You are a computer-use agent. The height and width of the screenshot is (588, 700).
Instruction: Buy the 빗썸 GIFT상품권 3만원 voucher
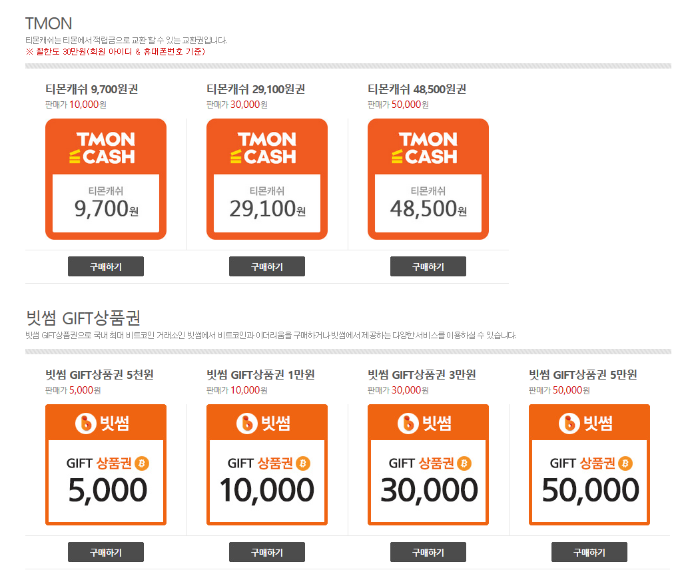pyautogui.click(x=428, y=552)
